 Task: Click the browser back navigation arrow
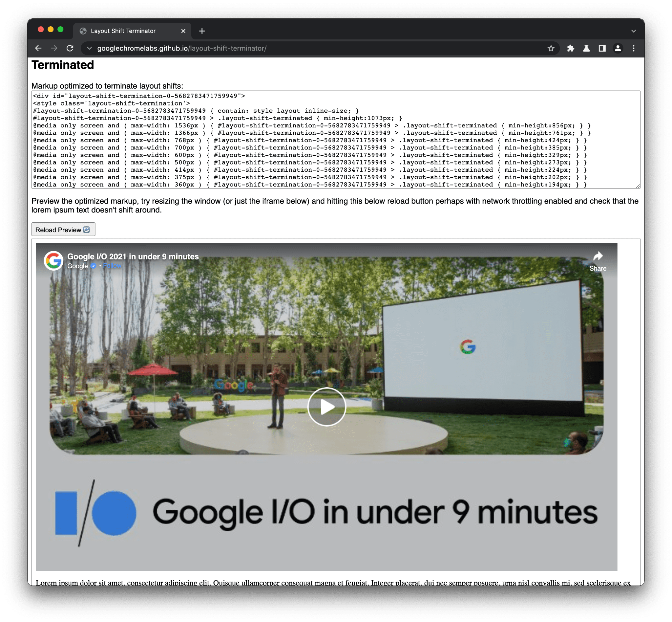(37, 48)
